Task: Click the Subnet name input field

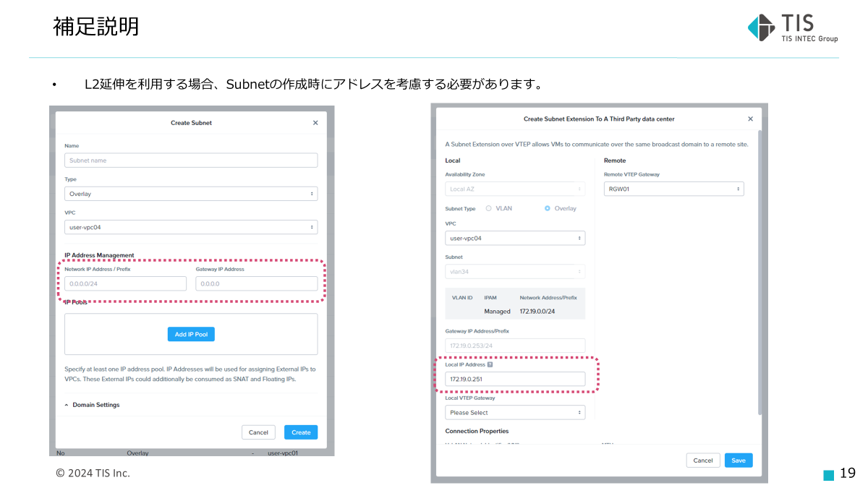Action: click(x=191, y=160)
